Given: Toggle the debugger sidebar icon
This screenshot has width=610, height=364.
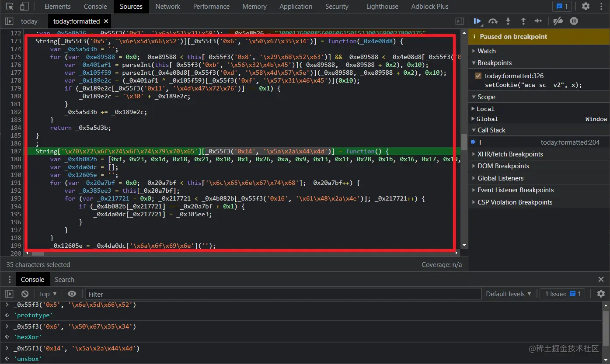Looking at the screenshot, I should pyautogui.click(x=460, y=21).
